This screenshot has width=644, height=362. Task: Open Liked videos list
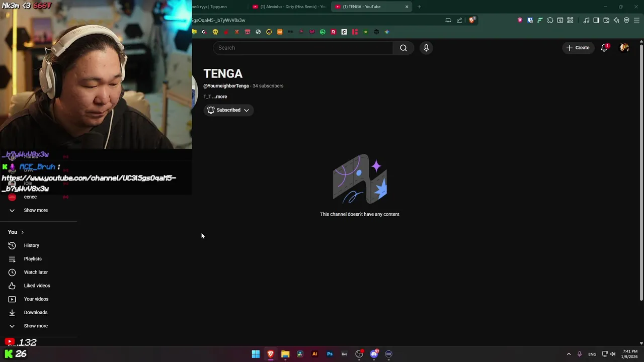point(38,286)
